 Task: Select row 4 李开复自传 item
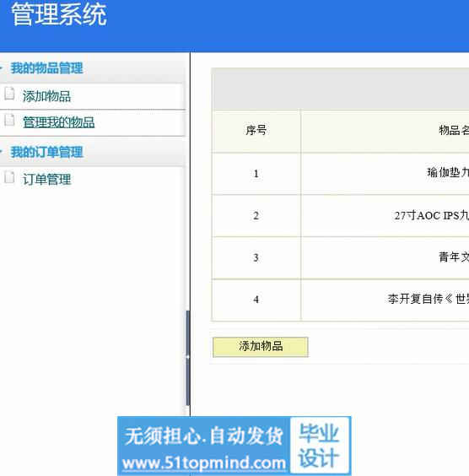(x=429, y=299)
